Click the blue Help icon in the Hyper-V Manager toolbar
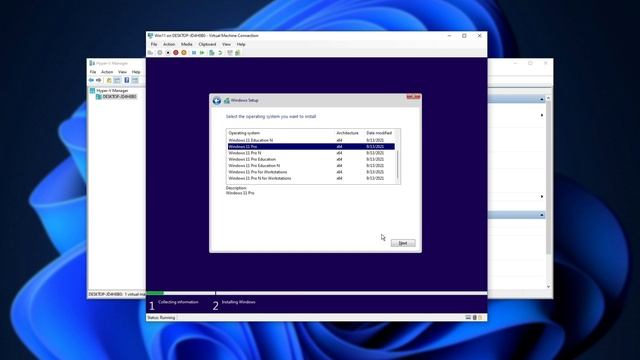This screenshot has height=360, width=640. tap(127, 80)
